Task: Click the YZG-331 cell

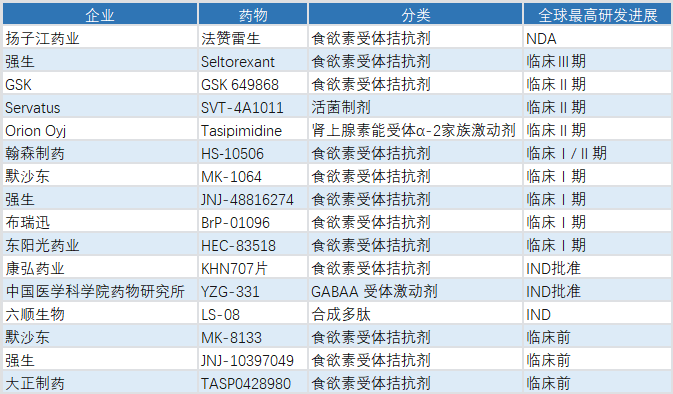Action: coord(253,291)
